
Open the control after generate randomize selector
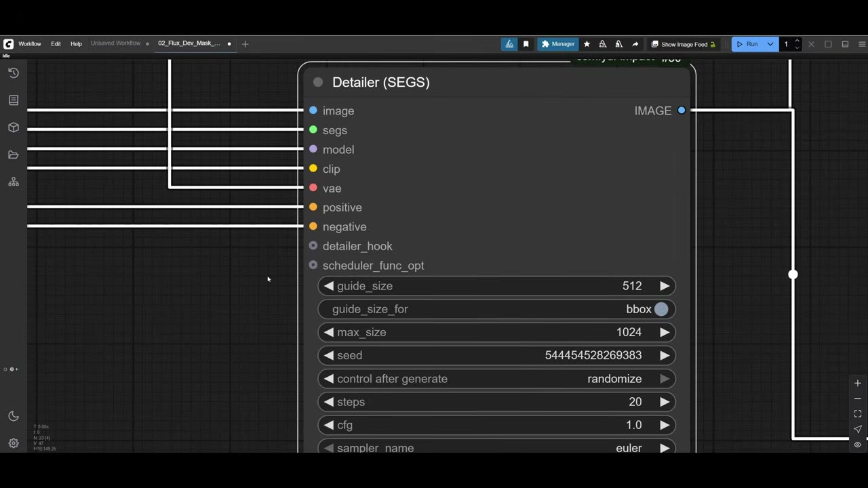496,379
